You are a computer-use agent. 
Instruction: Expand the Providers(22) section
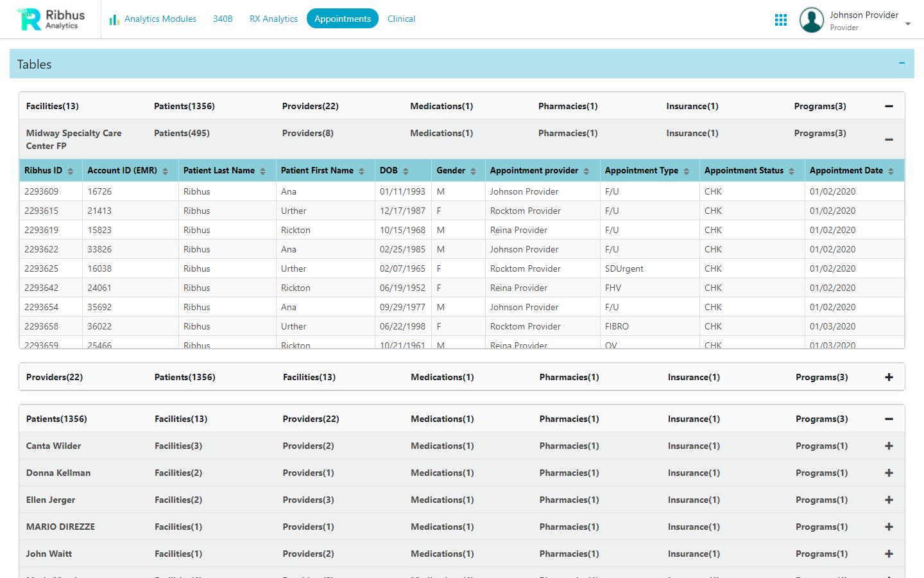coord(889,378)
